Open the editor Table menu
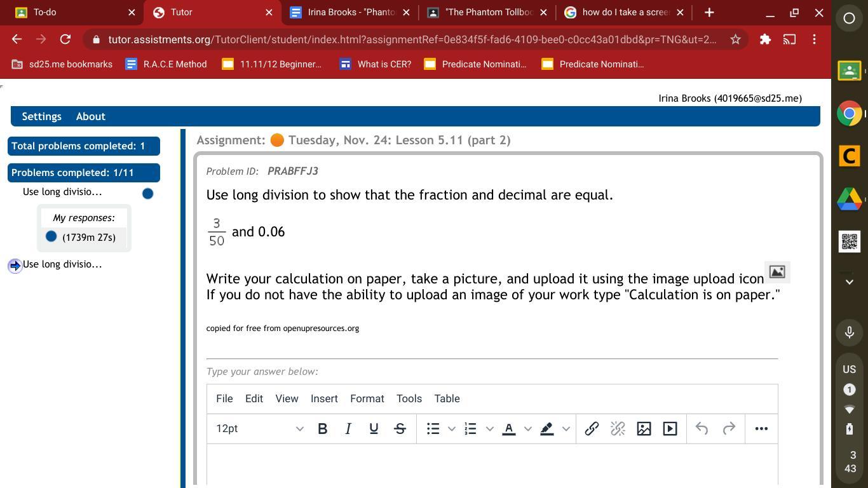868x488 pixels. pos(447,399)
